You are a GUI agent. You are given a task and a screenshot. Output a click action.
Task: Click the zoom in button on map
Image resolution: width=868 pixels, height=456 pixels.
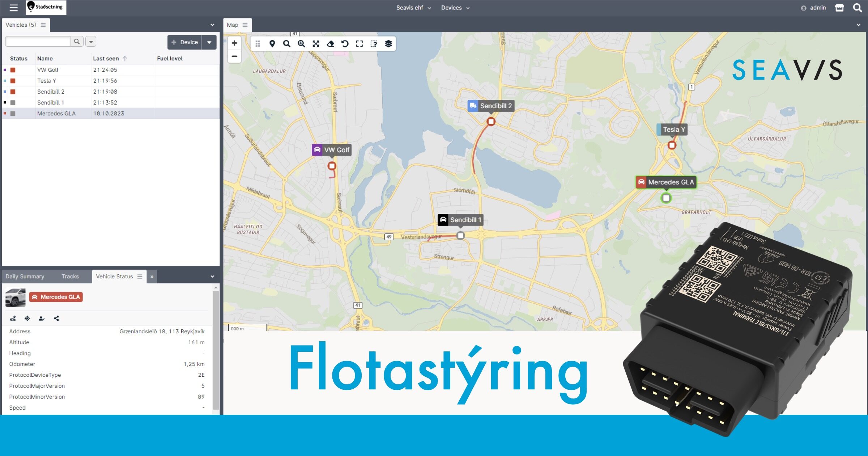235,43
